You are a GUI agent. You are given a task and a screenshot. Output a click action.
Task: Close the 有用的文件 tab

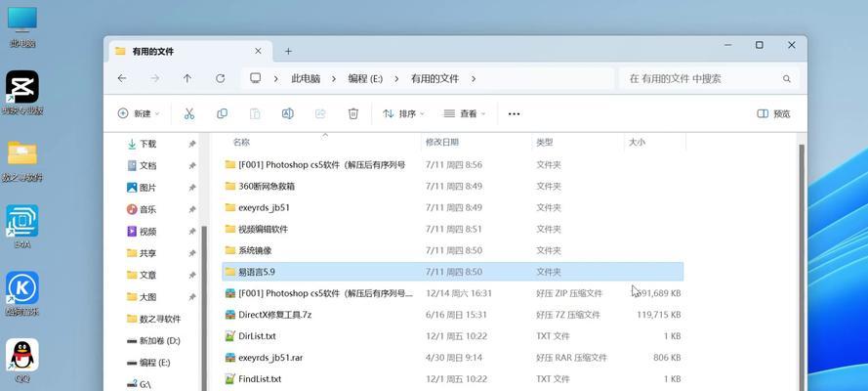(258, 51)
